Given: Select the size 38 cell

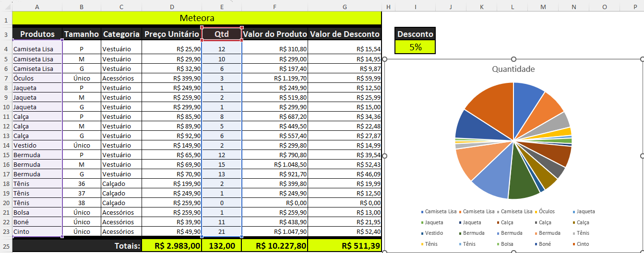Looking at the screenshot, I should point(82,203).
